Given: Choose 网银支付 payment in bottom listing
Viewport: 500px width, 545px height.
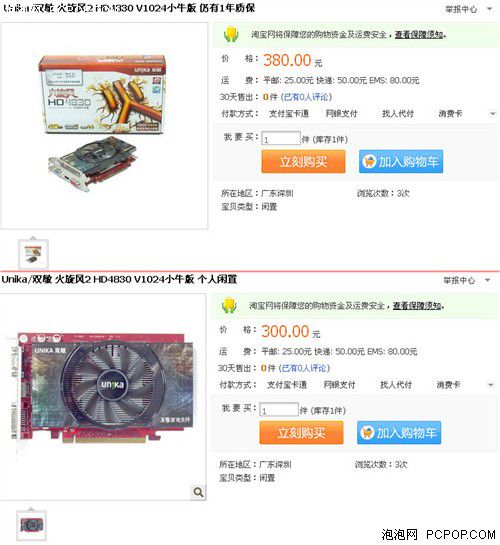Looking at the screenshot, I should click(x=339, y=385).
